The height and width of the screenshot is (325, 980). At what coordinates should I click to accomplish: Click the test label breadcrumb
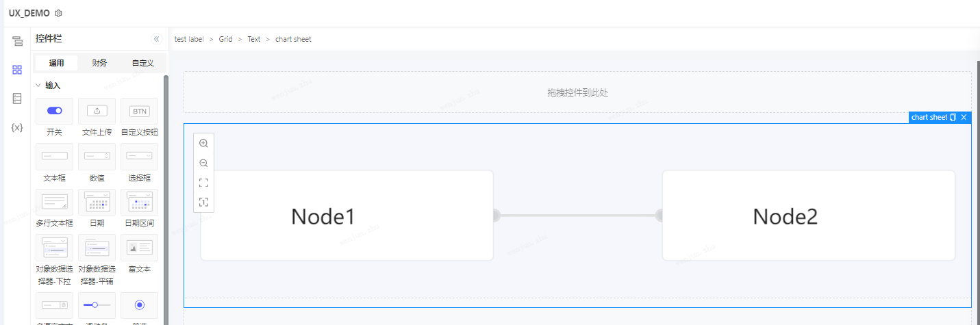click(189, 39)
